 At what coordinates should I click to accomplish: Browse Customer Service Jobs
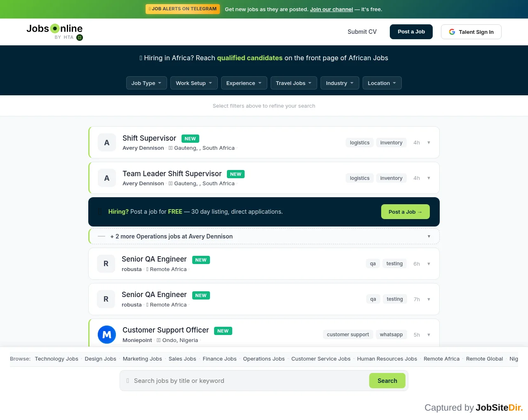click(321, 359)
